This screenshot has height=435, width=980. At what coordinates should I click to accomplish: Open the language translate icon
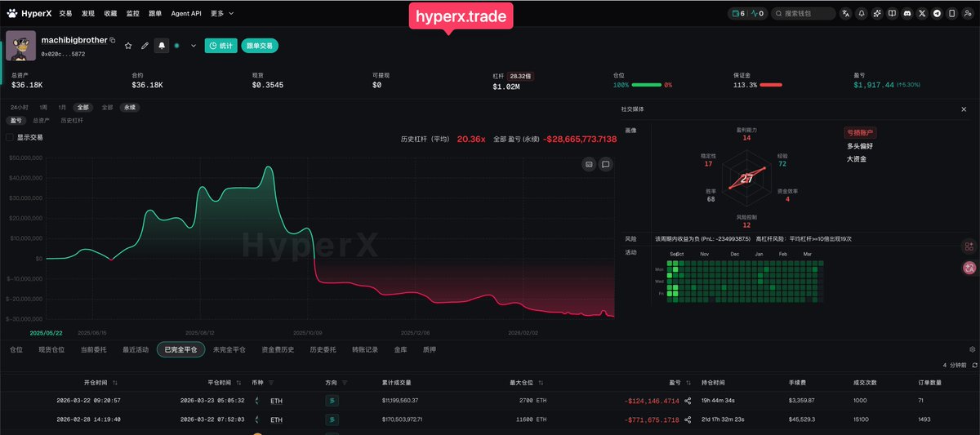(845, 14)
